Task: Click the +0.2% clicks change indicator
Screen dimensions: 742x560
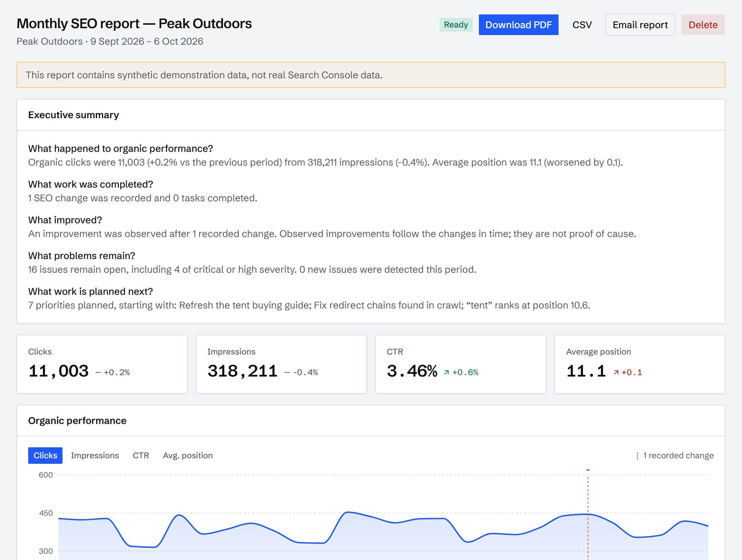Action: pos(113,372)
